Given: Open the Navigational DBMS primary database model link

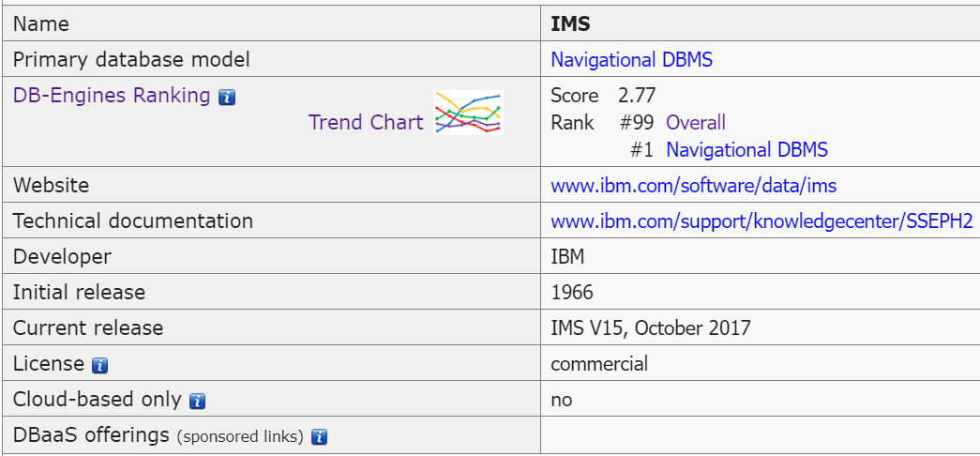Looking at the screenshot, I should coord(631,59).
